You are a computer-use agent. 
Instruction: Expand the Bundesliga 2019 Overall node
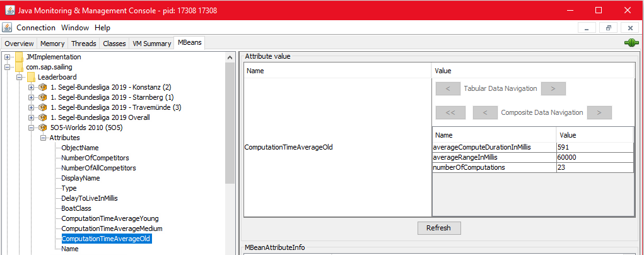pos(31,117)
